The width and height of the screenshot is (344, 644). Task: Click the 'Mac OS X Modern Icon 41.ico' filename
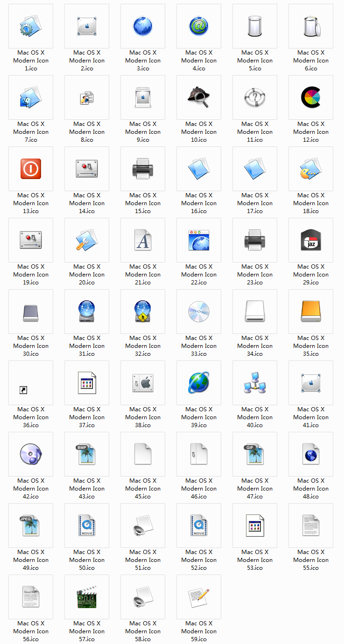tap(311, 417)
